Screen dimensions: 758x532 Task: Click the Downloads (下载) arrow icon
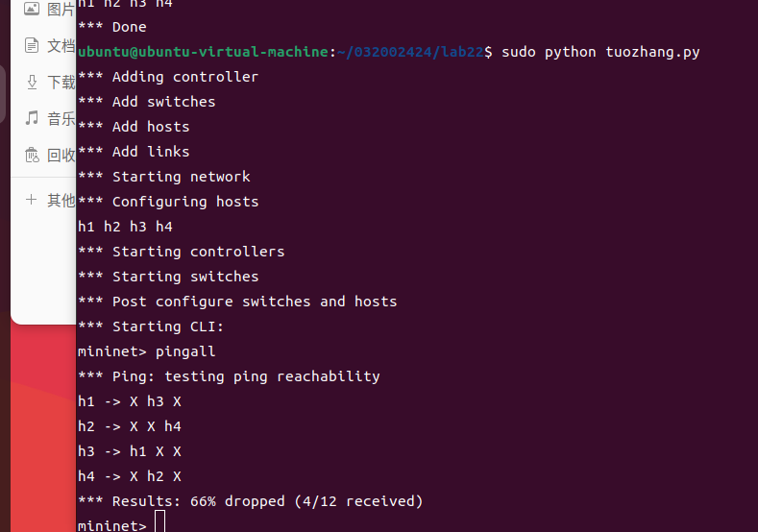pos(32,83)
